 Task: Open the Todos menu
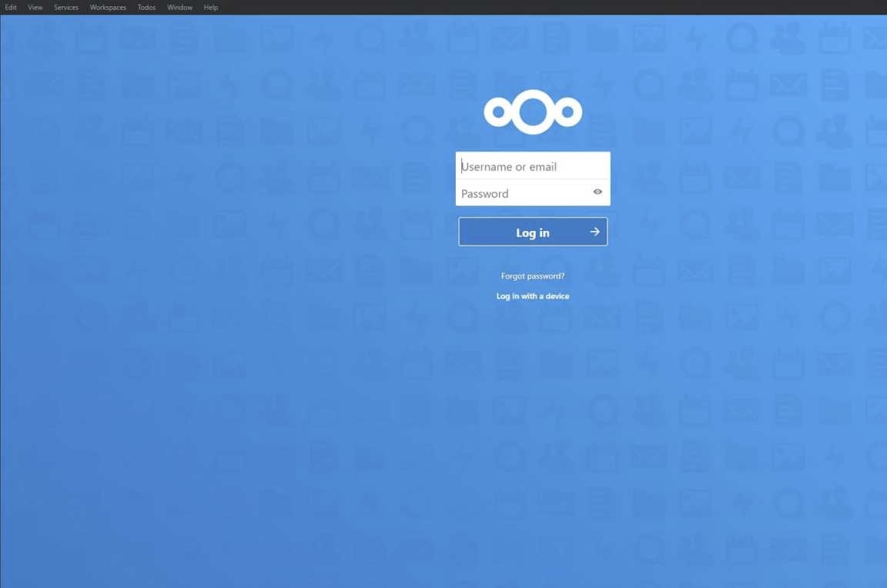[x=146, y=8]
